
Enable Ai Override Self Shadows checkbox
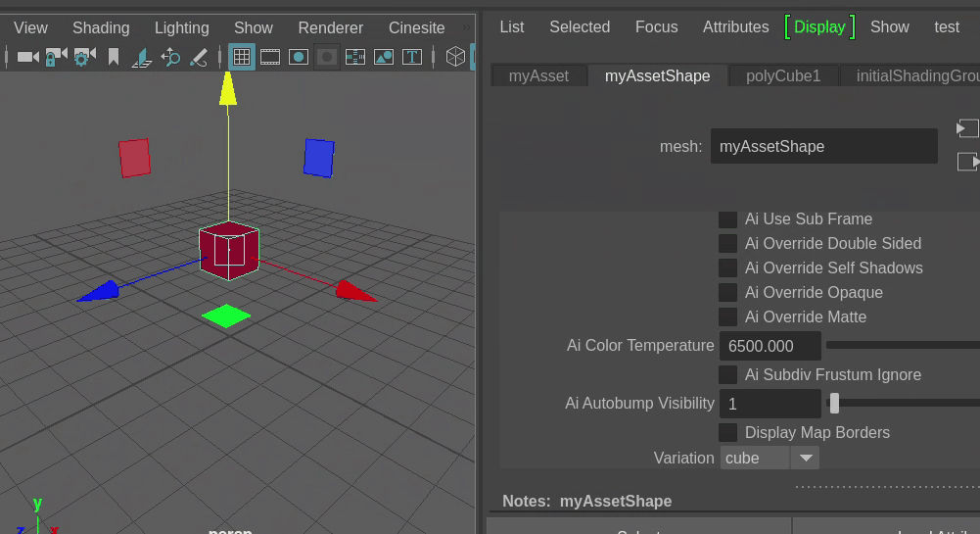[727, 268]
